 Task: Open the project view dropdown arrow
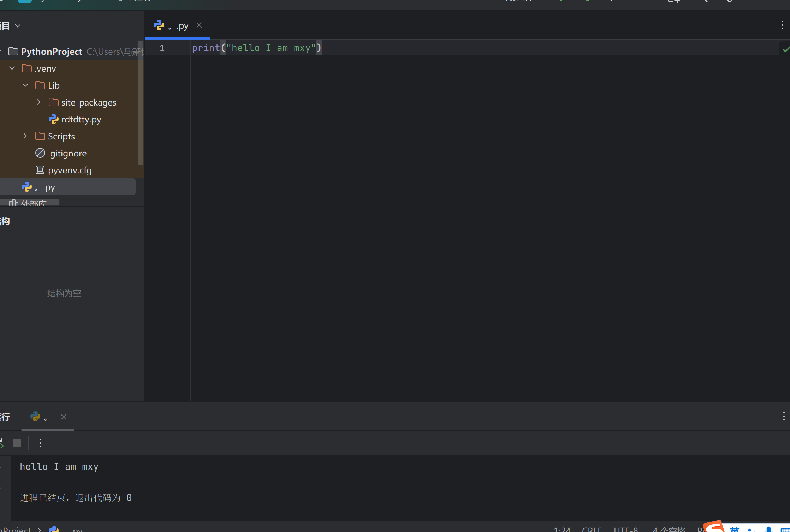(18, 25)
